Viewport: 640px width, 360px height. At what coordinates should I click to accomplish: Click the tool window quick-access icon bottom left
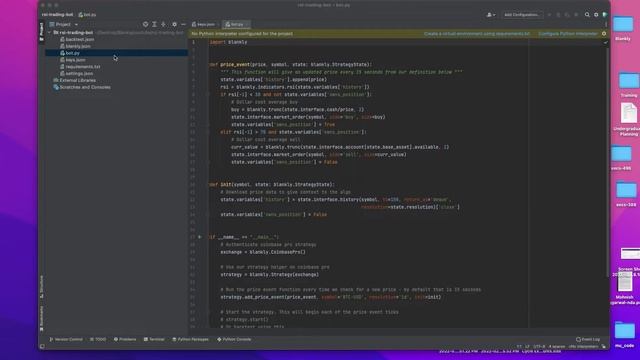point(42,347)
